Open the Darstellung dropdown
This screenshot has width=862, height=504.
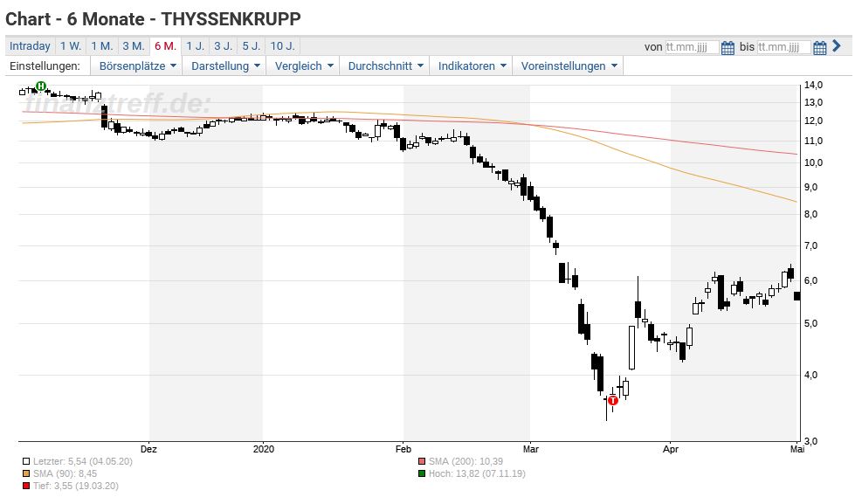pos(225,66)
